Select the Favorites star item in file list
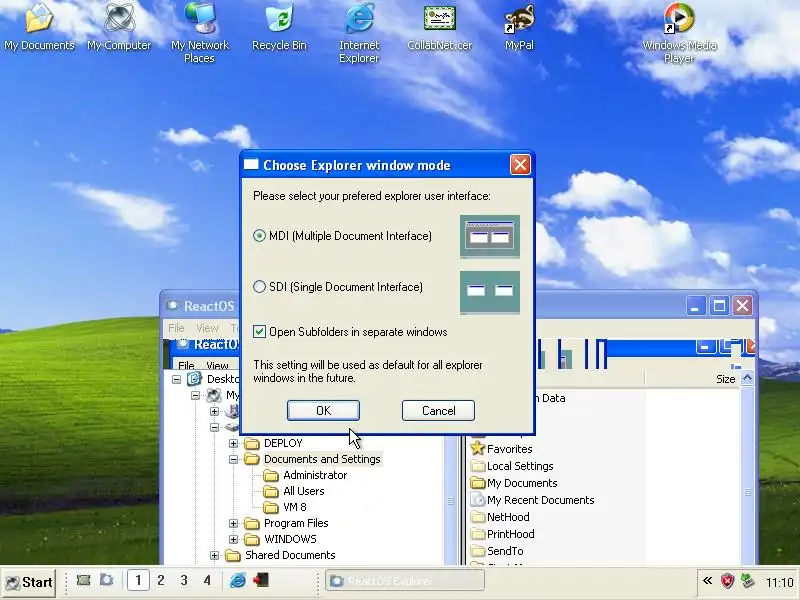Image resolution: width=800 pixels, height=600 pixels. pyautogui.click(x=502, y=448)
